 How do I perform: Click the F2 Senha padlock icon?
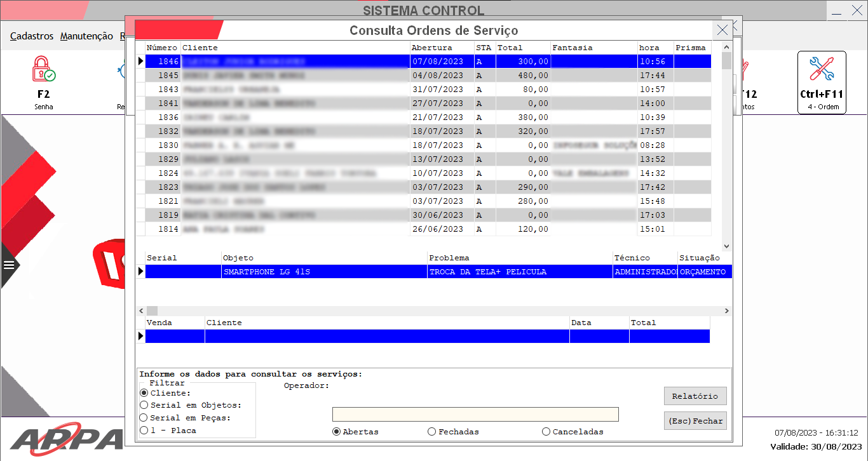coord(43,69)
